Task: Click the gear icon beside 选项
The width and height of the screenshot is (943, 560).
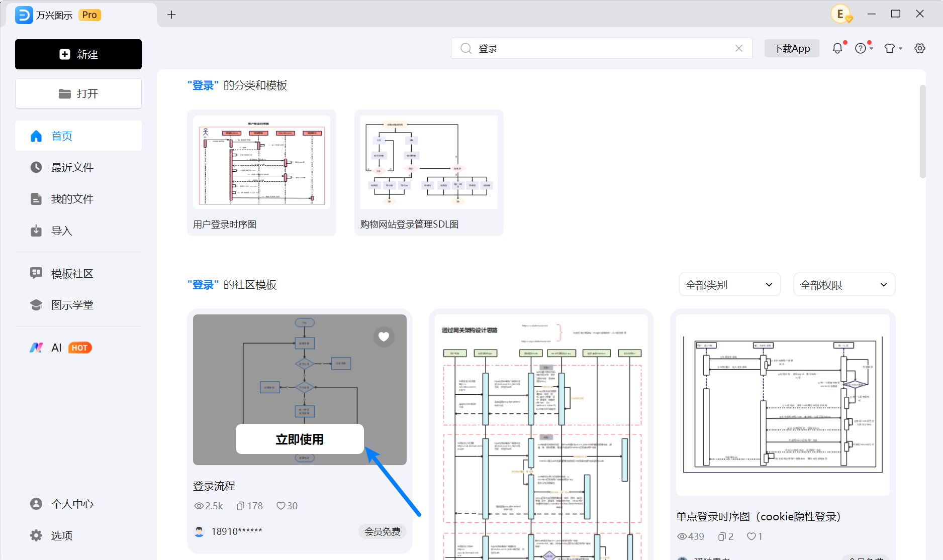Action: [36, 535]
